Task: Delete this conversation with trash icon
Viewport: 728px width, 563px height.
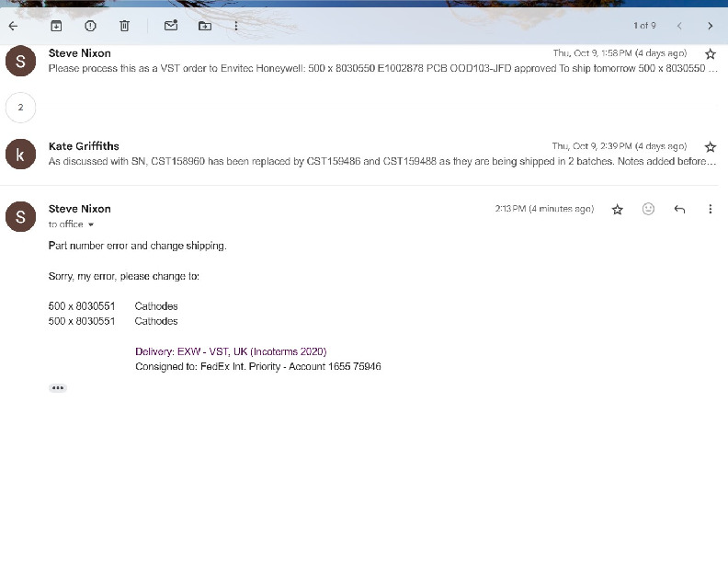Action: point(124,26)
